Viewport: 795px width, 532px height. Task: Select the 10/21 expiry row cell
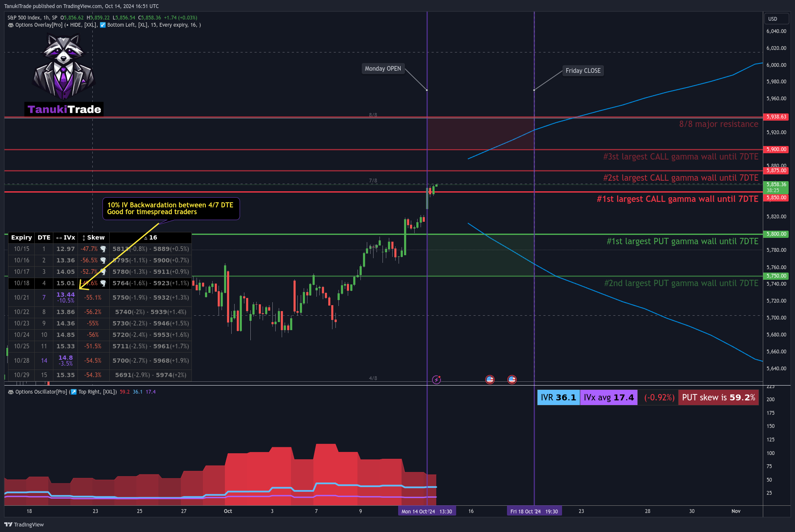click(x=22, y=298)
